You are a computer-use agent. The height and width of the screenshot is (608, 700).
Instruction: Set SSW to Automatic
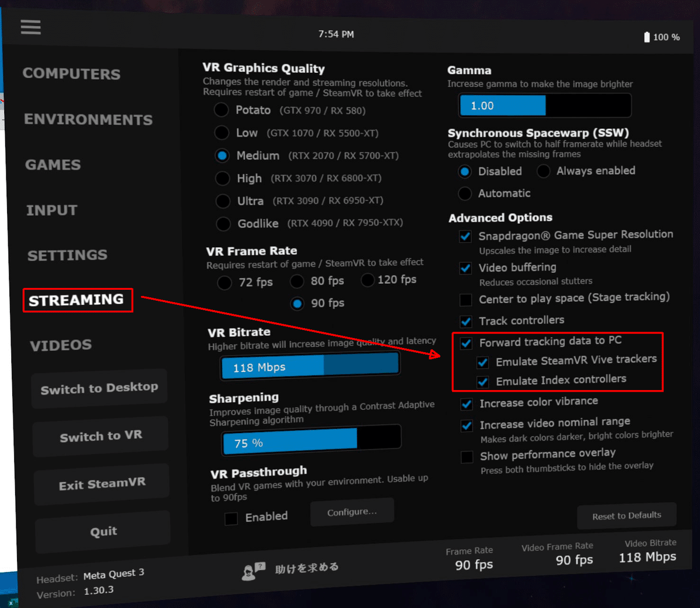pyautogui.click(x=465, y=194)
